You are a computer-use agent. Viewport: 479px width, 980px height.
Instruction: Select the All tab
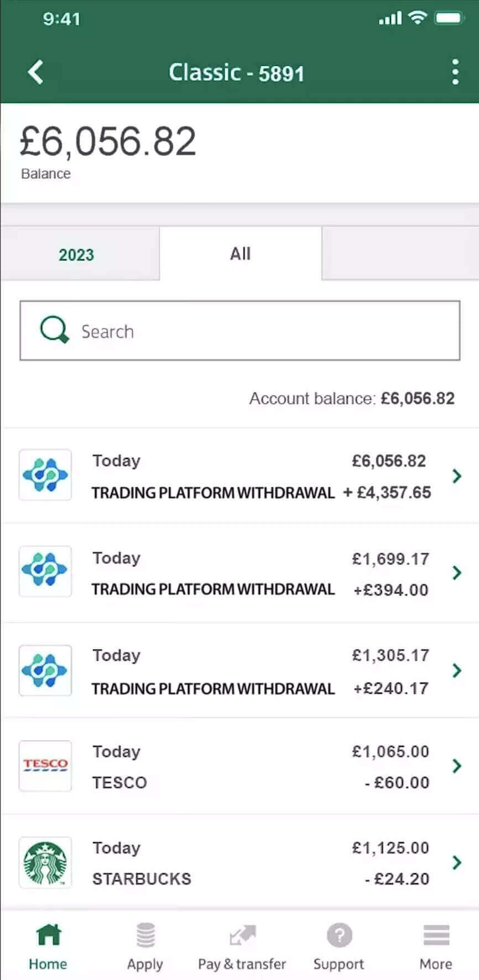(241, 254)
